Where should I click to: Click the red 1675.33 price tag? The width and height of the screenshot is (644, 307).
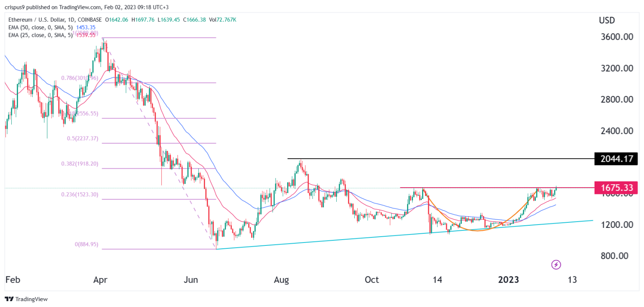pyautogui.click(x=616, y=188)
